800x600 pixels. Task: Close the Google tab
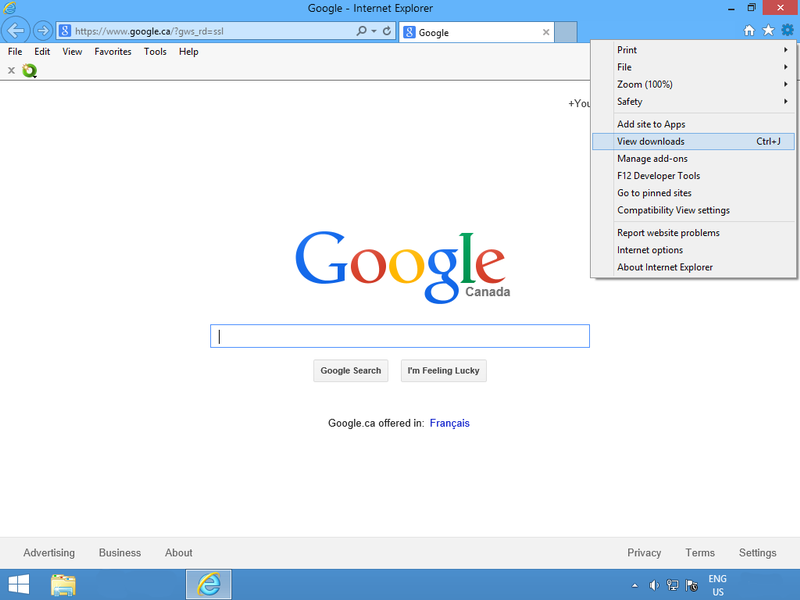point(546,32)
